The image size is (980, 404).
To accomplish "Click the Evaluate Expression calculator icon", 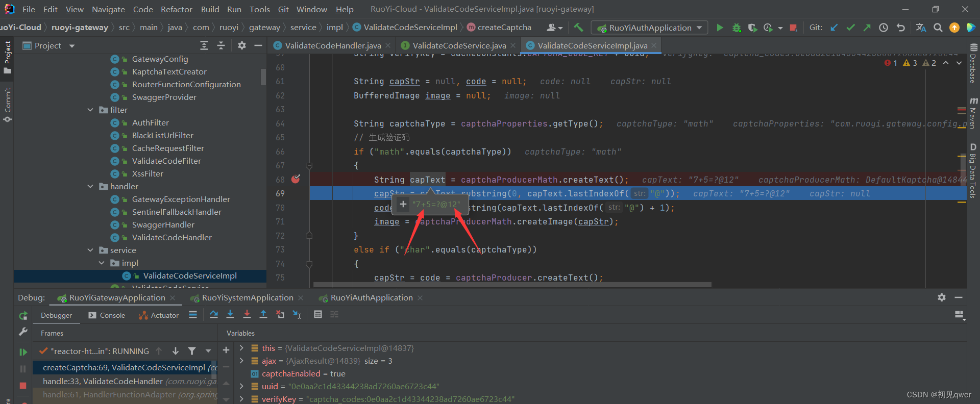I will point(318,315).
